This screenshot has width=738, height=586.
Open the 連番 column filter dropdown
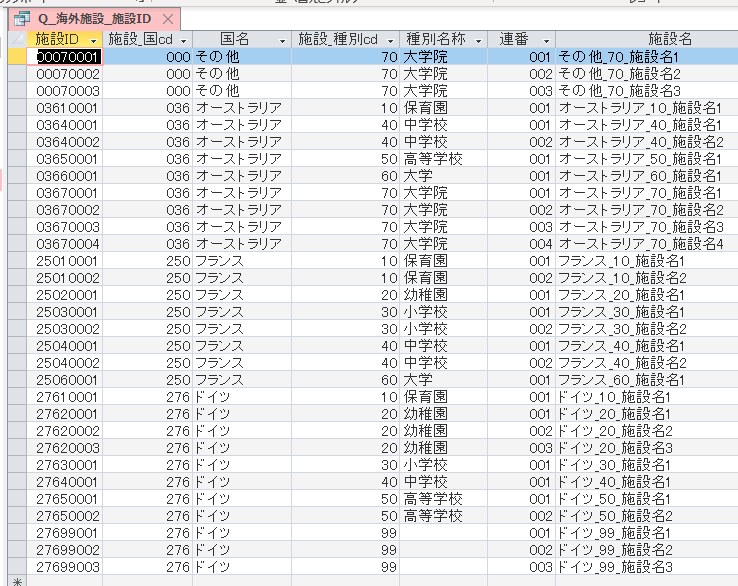tap(546, 39)
